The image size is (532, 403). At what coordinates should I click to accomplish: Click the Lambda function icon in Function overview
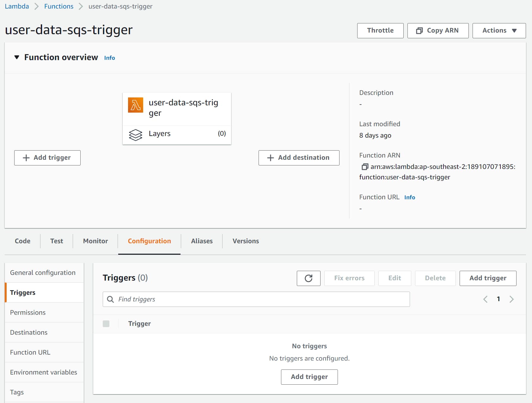point(135,106)
